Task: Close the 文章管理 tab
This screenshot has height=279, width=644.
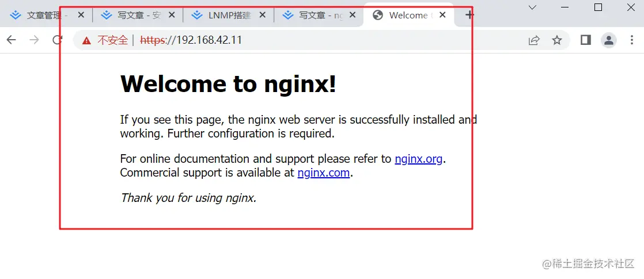Action: [x=81, y=15]
